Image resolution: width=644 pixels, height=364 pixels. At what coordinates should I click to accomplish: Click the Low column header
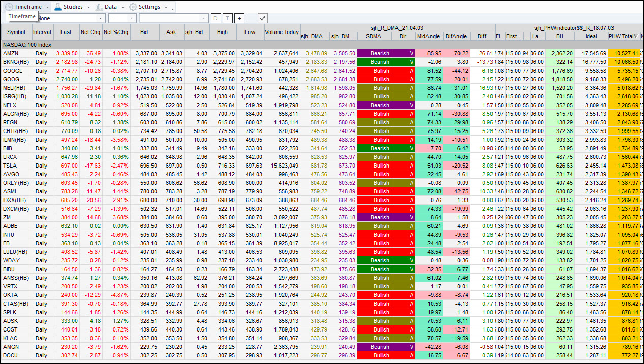tap(250, 32)
